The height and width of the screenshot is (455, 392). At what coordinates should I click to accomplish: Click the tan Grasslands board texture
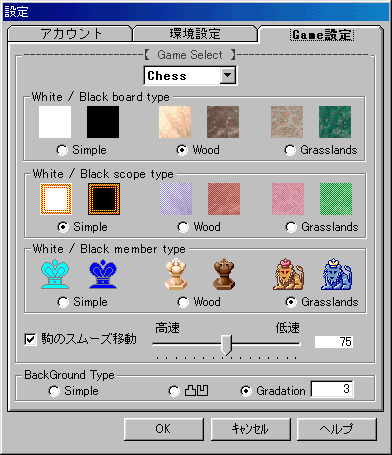[287, 122]
